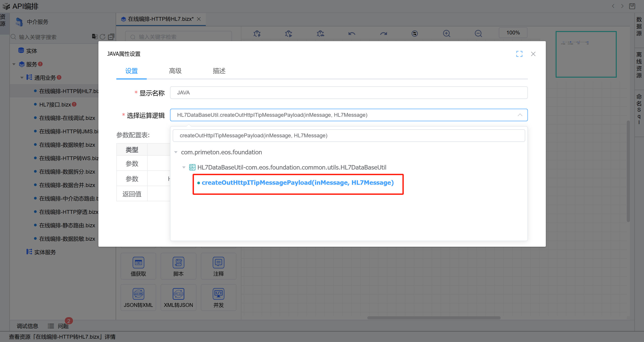Click the undo arrow icon in the toolbar
Screen dimensions: 644x342
[352, 33]
